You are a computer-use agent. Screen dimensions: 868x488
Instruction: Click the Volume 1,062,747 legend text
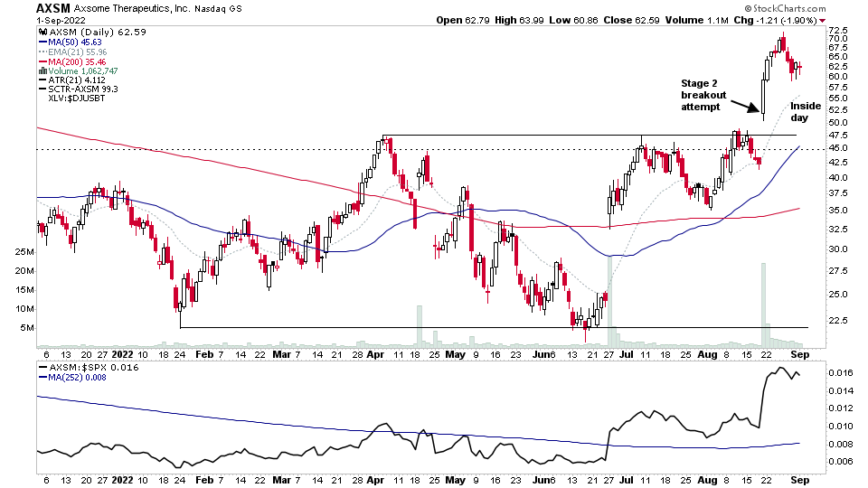click(x=83, y=70)
